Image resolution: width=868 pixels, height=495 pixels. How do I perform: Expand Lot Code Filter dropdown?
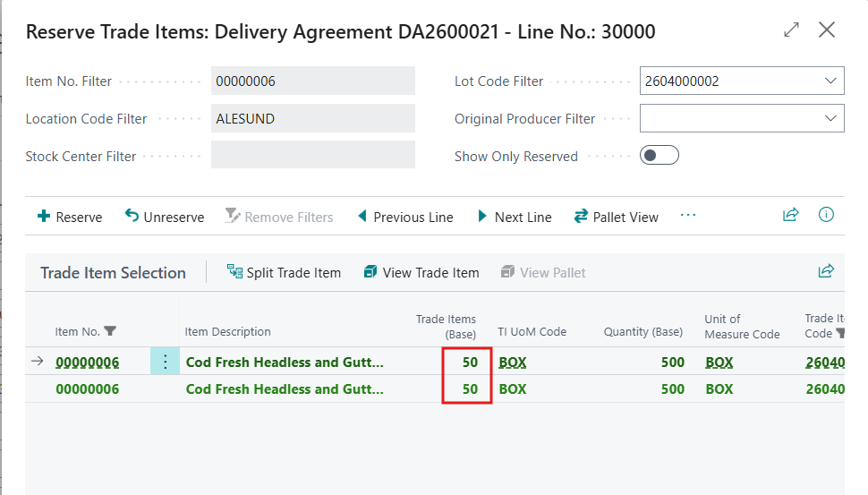[x=830, y=81]
